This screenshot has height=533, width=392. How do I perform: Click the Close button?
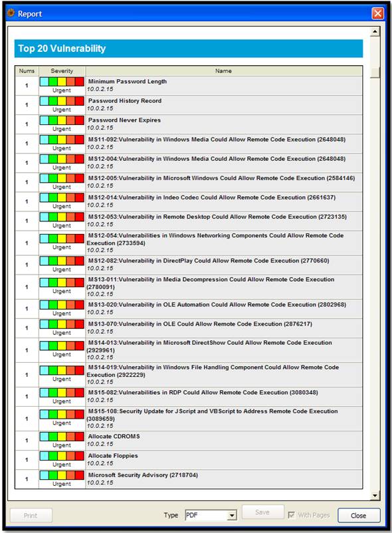(359, 515)
